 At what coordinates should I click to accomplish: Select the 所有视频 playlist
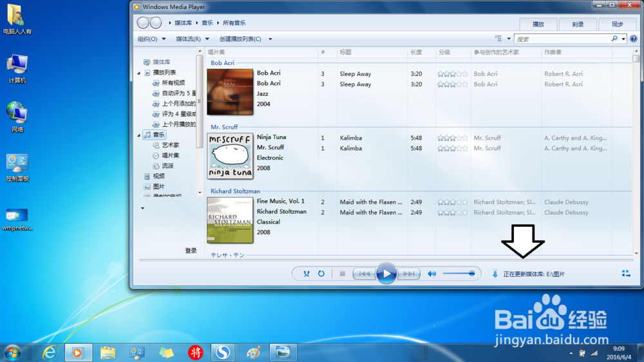(169, 83)
